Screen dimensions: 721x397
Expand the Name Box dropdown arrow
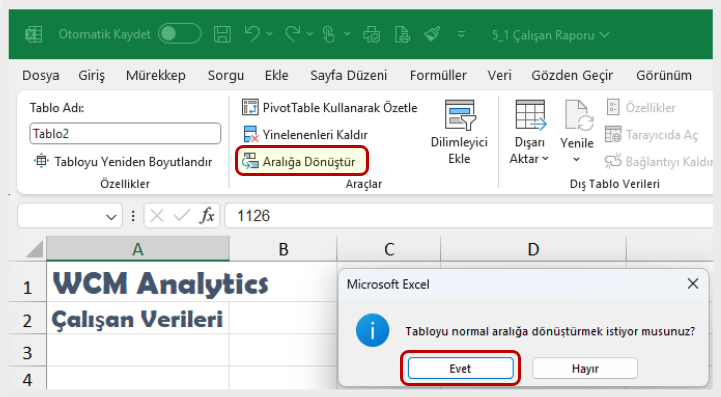pos(111,216)
